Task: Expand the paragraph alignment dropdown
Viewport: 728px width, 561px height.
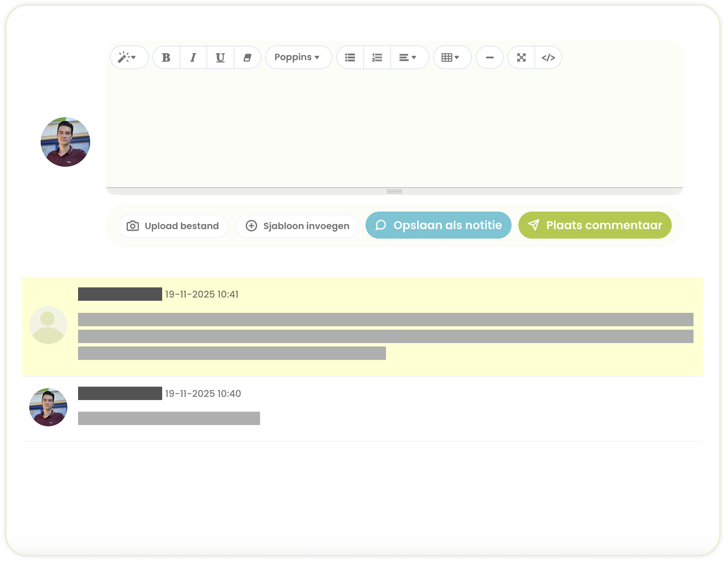Action: pos(408,57)
